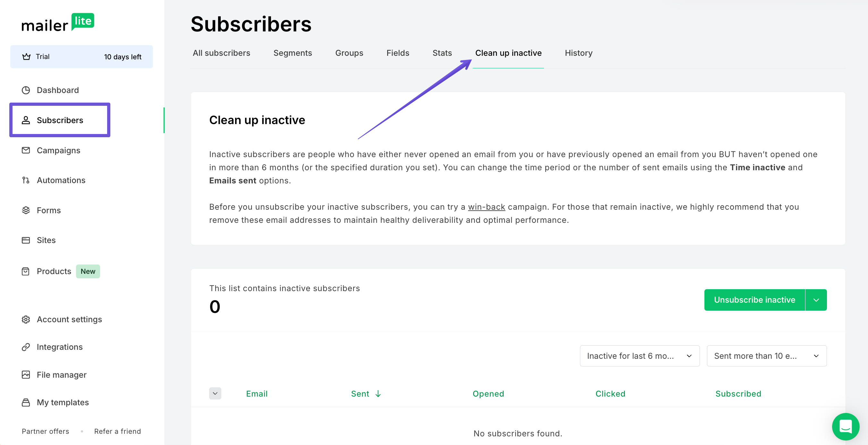Open File manager
The height and width of the screenshot is (445, 868).
pos(61,374)
